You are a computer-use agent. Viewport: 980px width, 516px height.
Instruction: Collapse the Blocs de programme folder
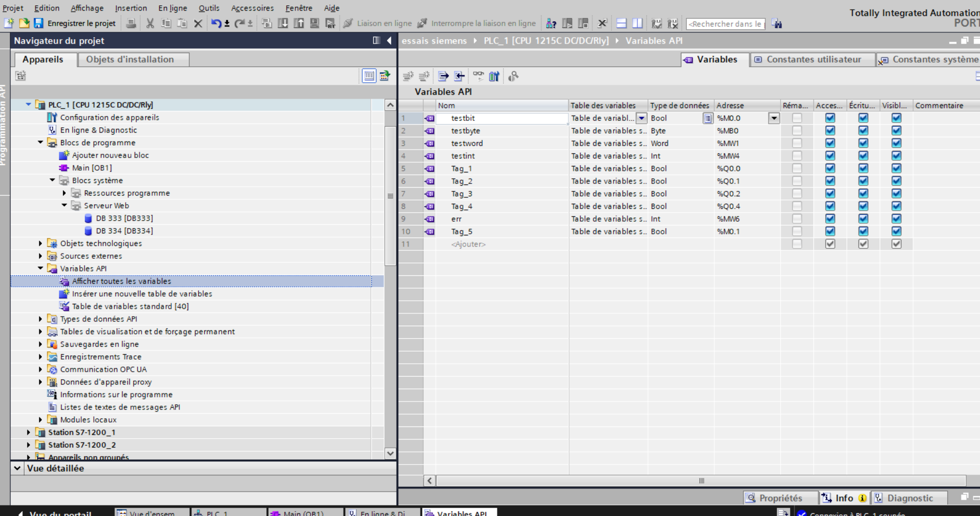(40, 143)
